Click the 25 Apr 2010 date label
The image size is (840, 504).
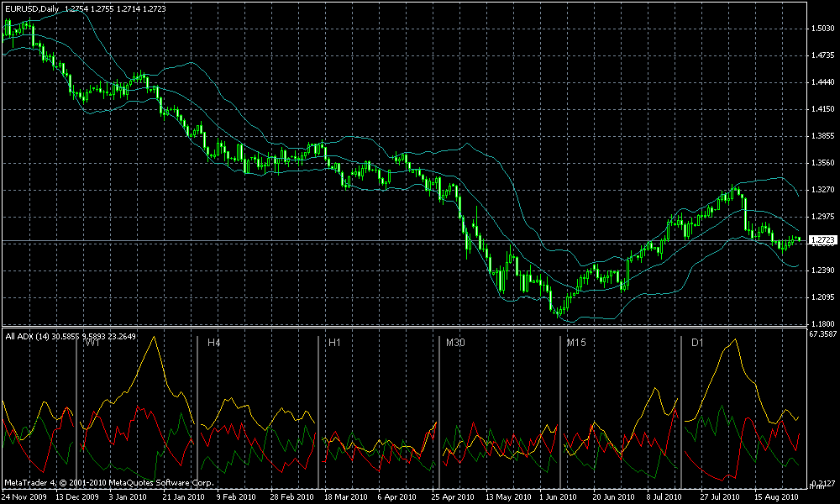[x=453, y=496]
